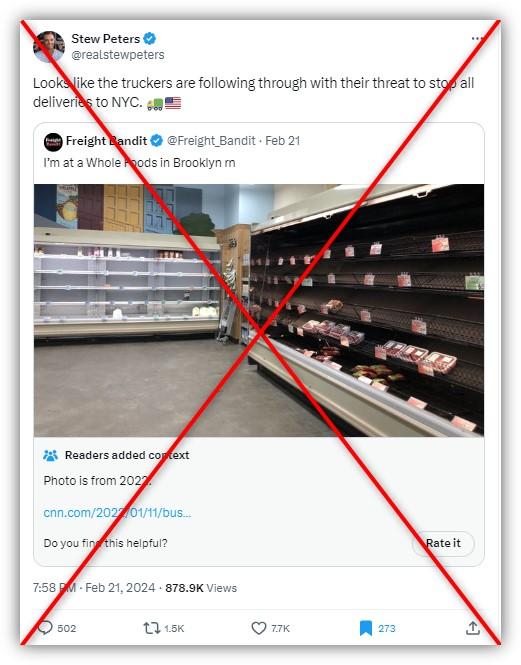
Task: Click the @Freight_Bandit handle
Action: [x=211, y=140]
